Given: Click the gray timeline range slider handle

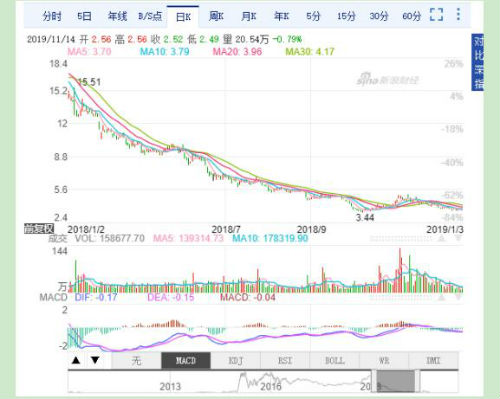Looking at the screenshot, I should pyautogui.click(x=396, y=381).
